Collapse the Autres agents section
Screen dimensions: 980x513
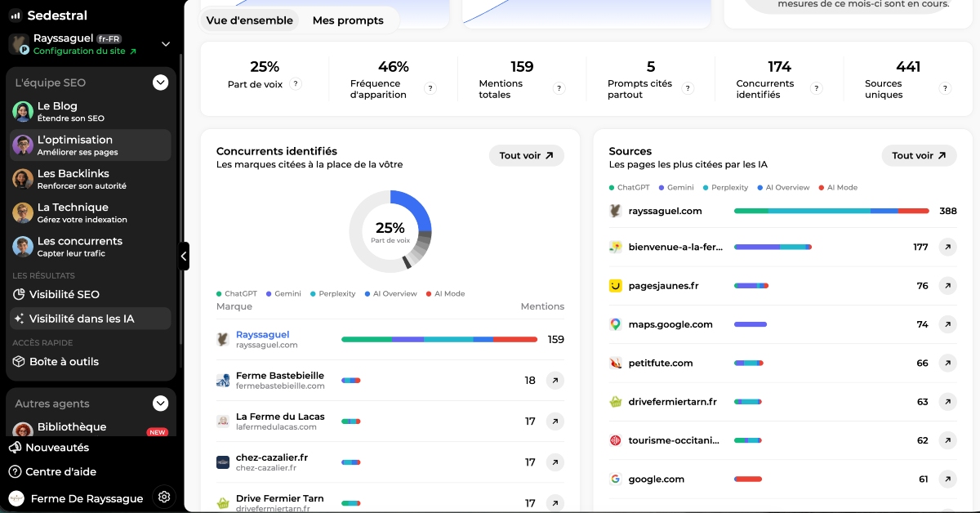(x=161, y=404)
